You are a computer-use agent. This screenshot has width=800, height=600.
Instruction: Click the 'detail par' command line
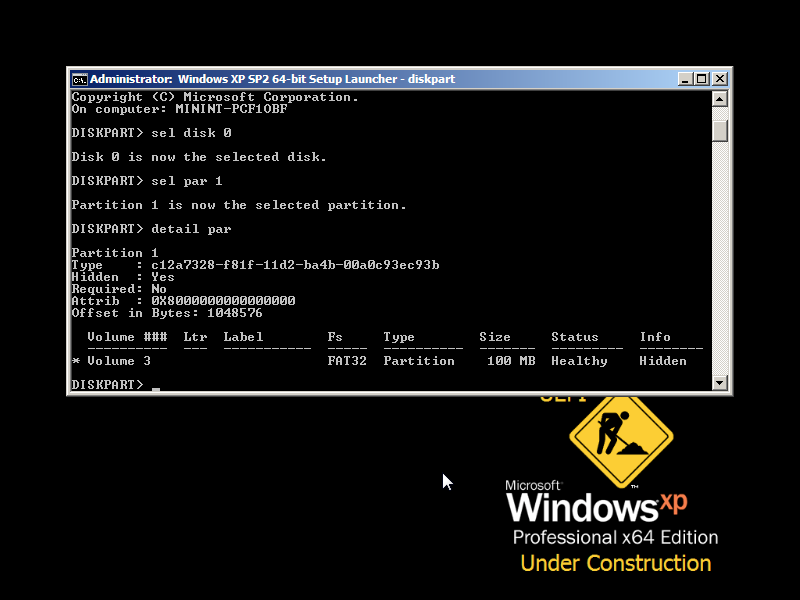(152, 229)
